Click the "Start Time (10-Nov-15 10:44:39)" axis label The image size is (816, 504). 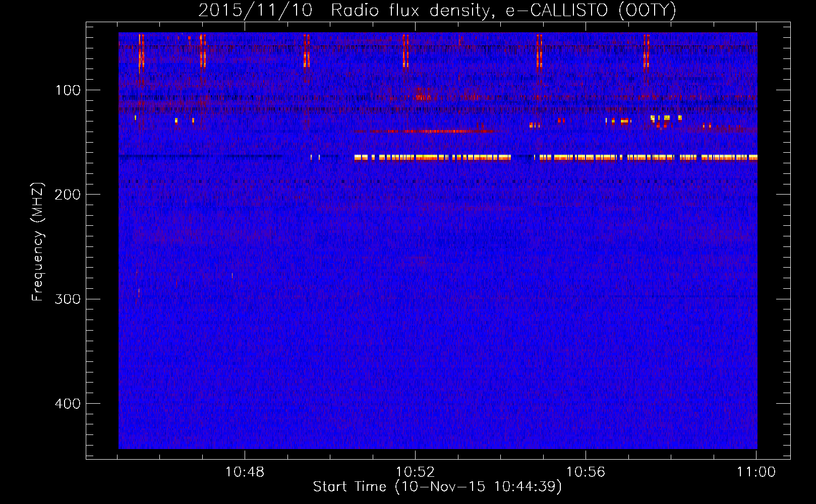[x=437, y=487]
